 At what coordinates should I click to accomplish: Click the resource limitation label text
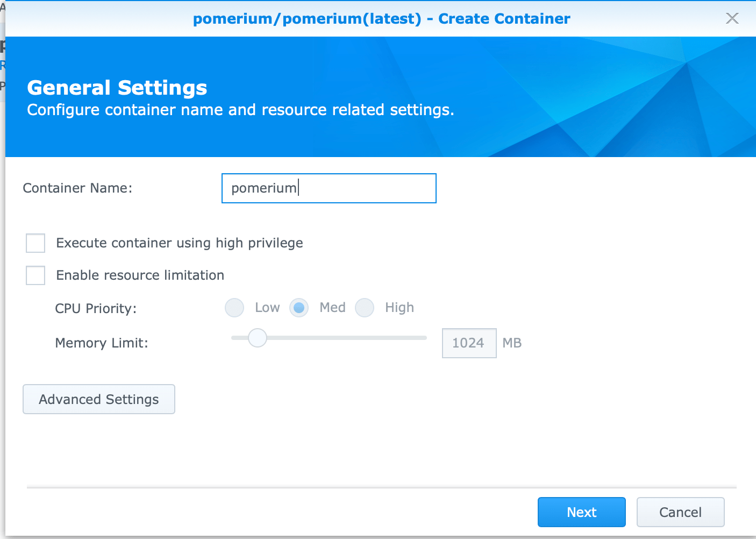click(139, 275)
